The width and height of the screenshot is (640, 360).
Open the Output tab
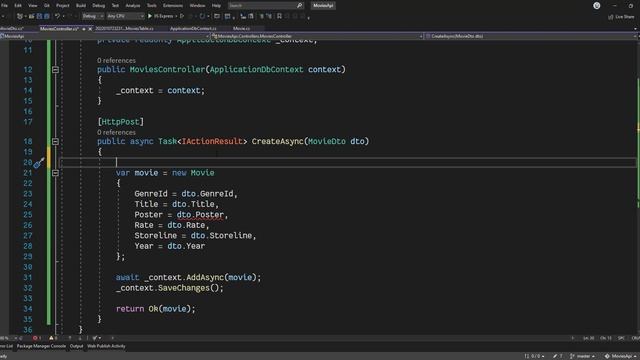pos(76,346)
